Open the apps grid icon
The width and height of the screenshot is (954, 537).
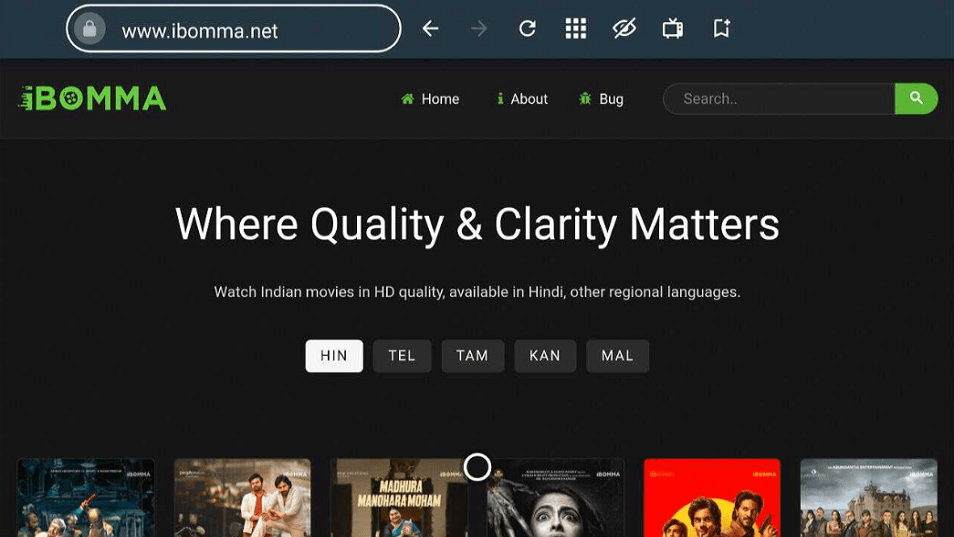click(576, 29)
